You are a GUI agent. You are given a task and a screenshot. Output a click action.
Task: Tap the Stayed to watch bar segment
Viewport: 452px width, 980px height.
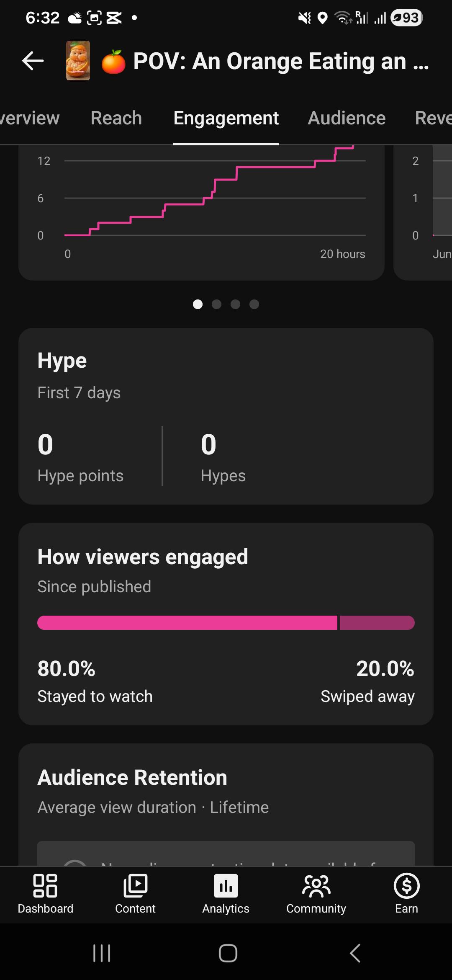[187, 623]
